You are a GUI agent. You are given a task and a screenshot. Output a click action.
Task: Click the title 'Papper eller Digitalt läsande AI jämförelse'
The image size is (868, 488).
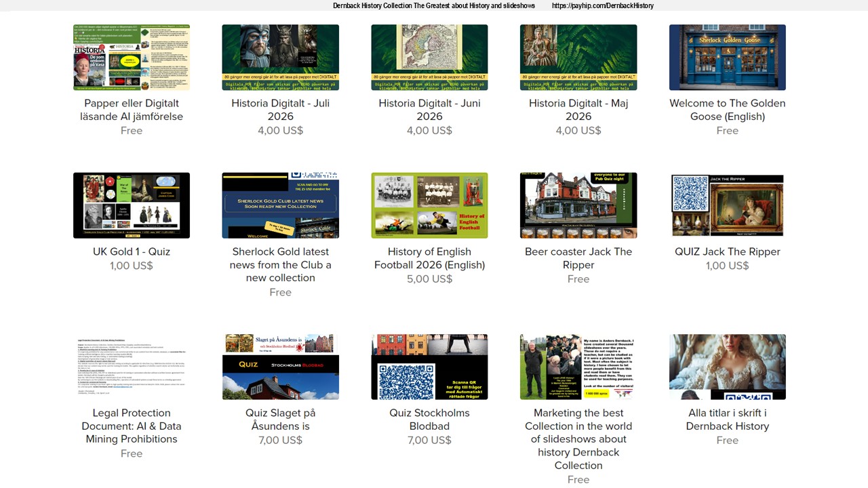tap(132, 110)
